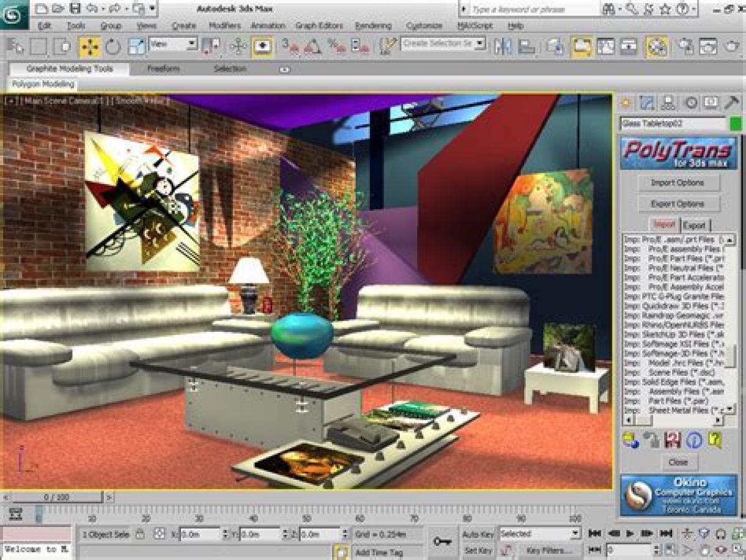
Task: Open the Selected key filter dropdown
Action: tap(539, 534)
